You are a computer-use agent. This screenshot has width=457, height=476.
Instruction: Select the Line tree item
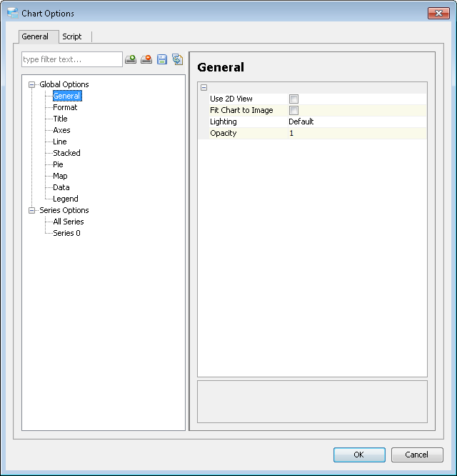point(60,142)
